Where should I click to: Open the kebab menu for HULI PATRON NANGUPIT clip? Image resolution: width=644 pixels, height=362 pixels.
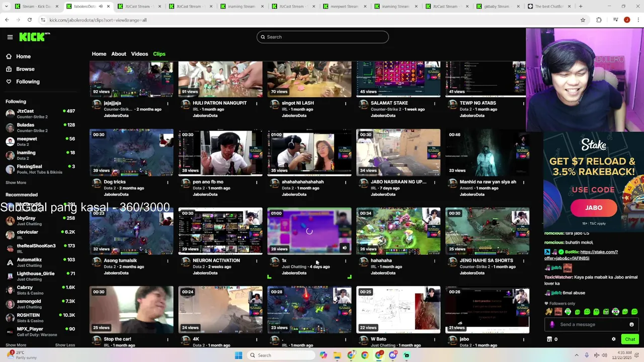point(257,104)
